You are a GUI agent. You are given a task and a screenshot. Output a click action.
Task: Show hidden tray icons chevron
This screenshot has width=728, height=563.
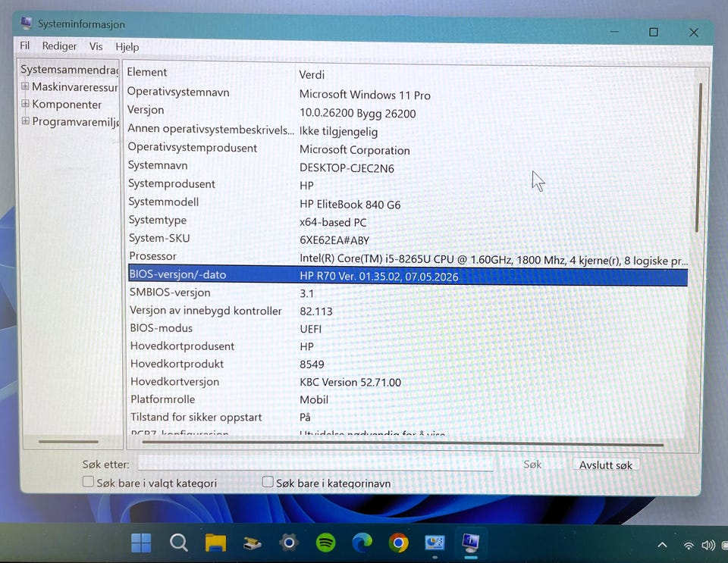pyautogui.click(x=662, y=545)
